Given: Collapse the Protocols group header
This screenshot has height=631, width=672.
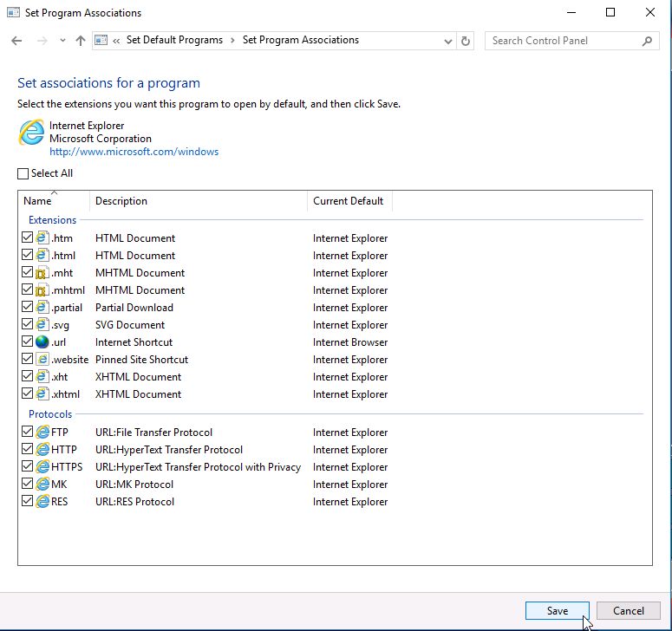Looking at the screenshot, I should point(50,414).
